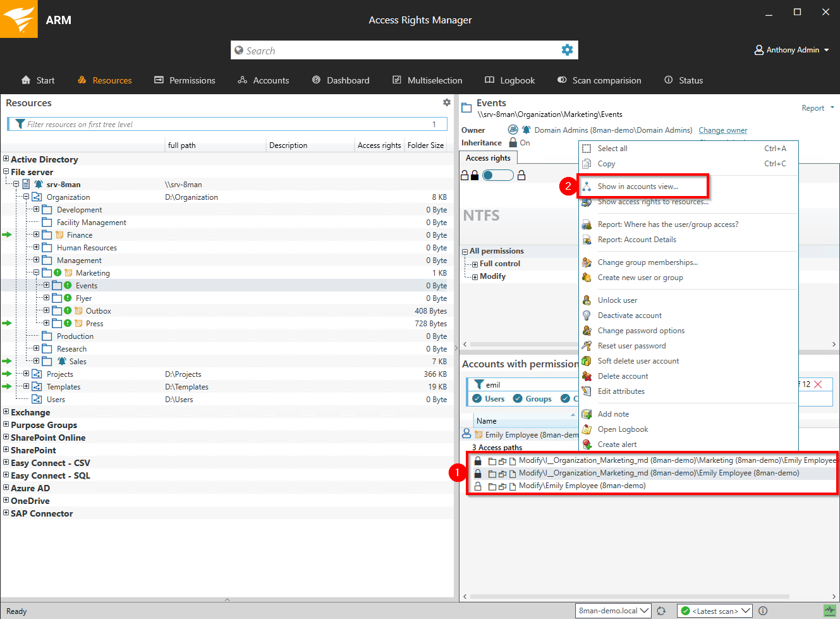Click the green activity monitor icon
The image size is (840, 619).
pos(829,611)
